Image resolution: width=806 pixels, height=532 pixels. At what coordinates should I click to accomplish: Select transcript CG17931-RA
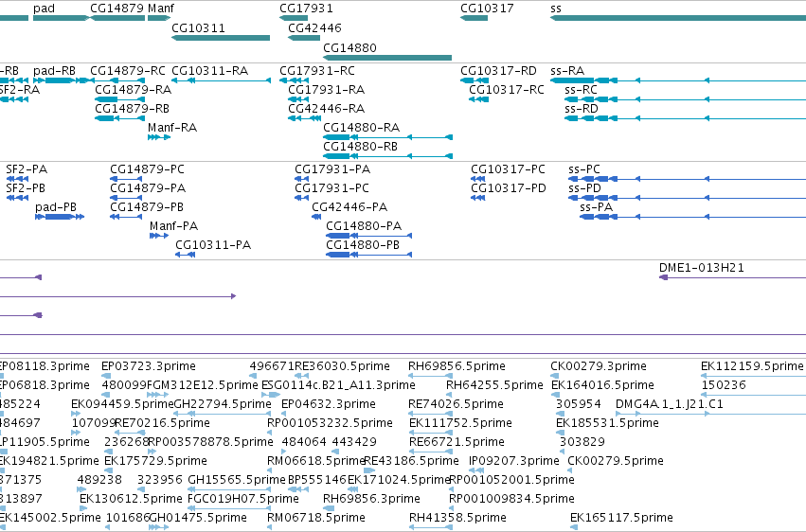click(x=327, y=89)
